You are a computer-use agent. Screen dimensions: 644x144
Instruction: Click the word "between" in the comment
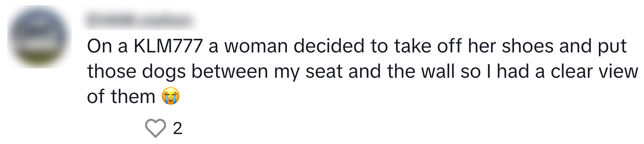pyautogui.click(x=230, y=72)
